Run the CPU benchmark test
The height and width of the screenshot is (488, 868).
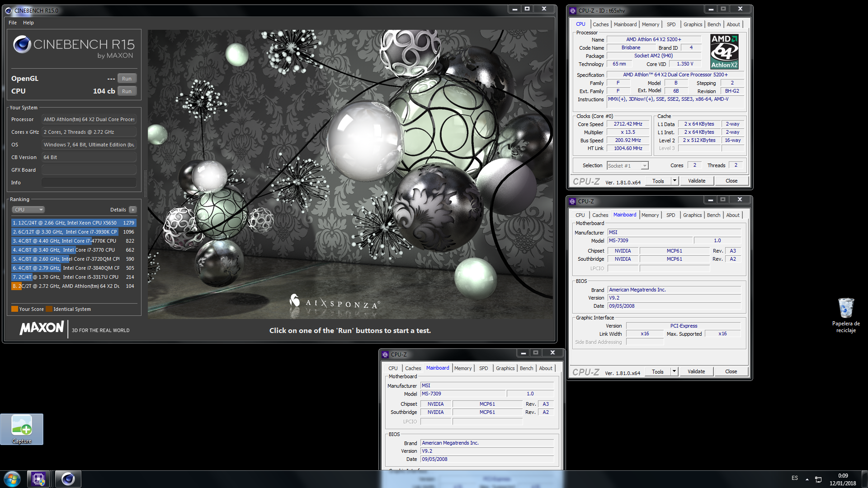coord(127,91)
